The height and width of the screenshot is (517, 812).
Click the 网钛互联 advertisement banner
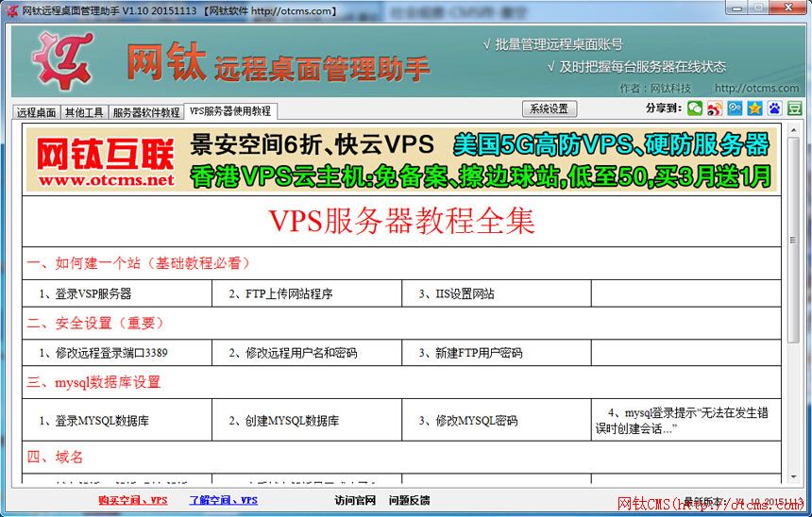click(402, 160)
